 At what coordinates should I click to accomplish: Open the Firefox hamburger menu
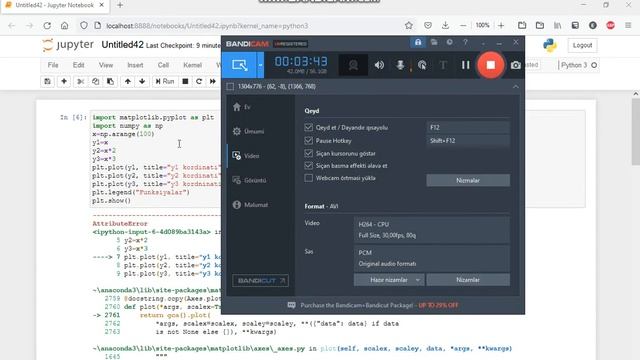pos(628,25)
